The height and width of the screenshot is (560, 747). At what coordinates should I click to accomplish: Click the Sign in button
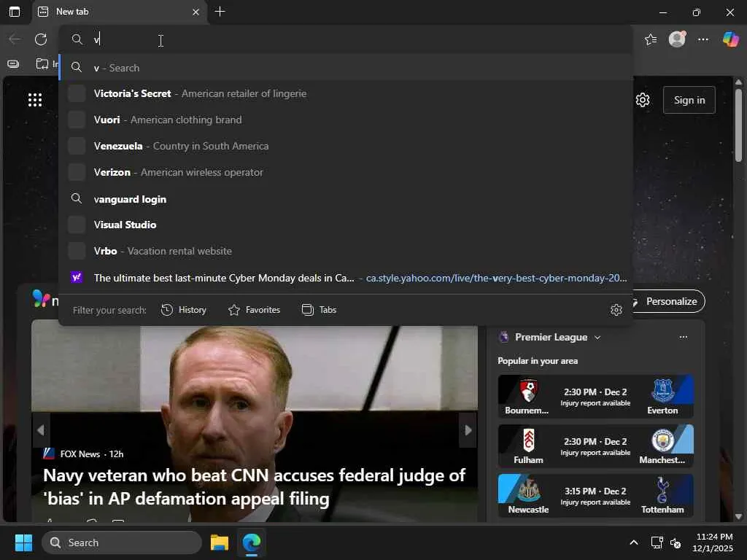tap(689, 100)
